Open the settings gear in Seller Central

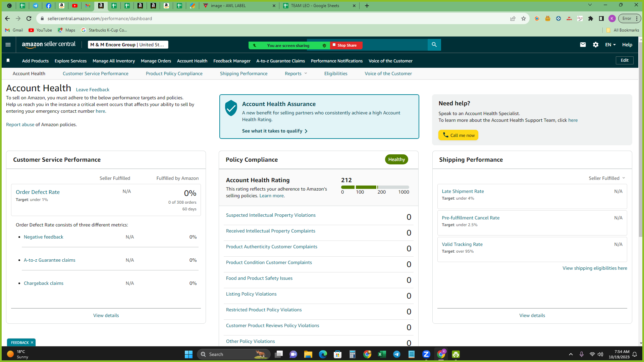click(596, 45)
